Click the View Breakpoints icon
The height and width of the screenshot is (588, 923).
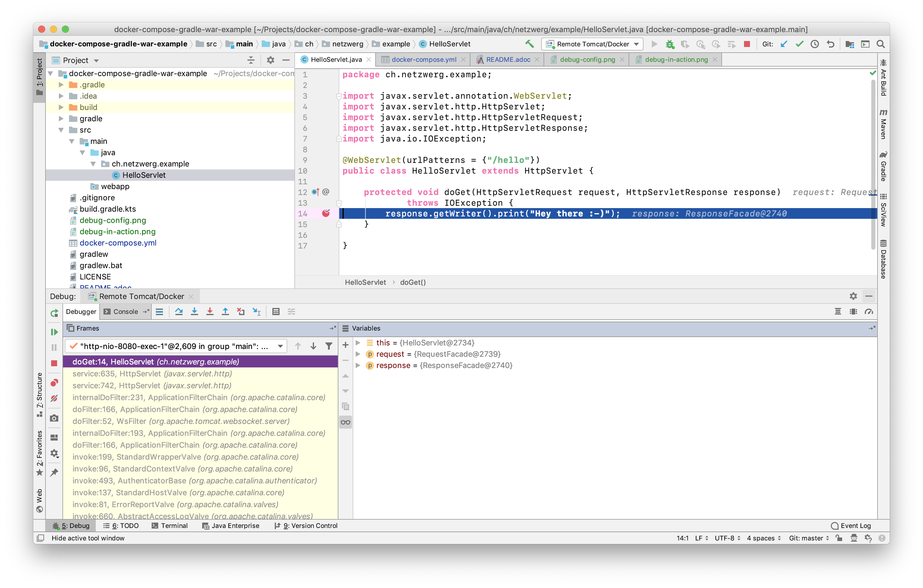[54, 383]
